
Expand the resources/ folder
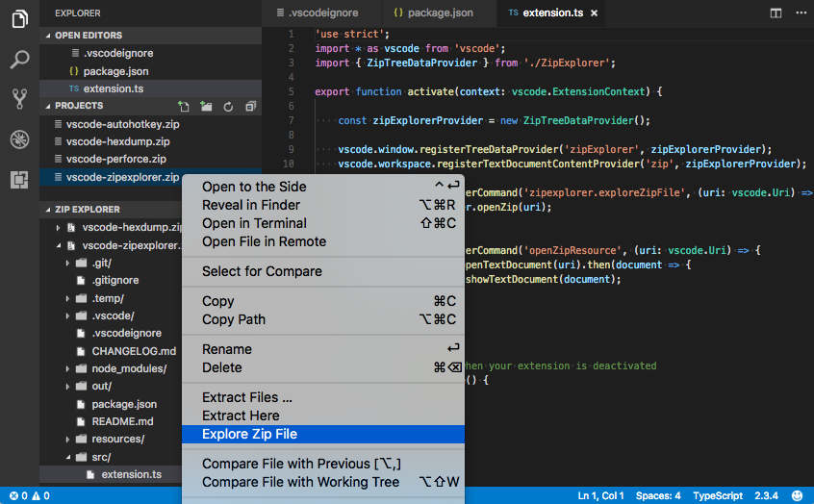[x=67, y=440]
